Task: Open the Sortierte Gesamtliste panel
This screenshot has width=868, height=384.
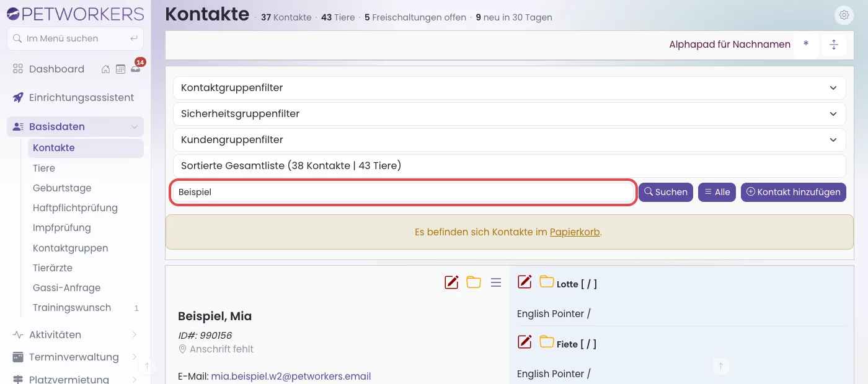Action: pyautogui.click(x=509, y=166)
